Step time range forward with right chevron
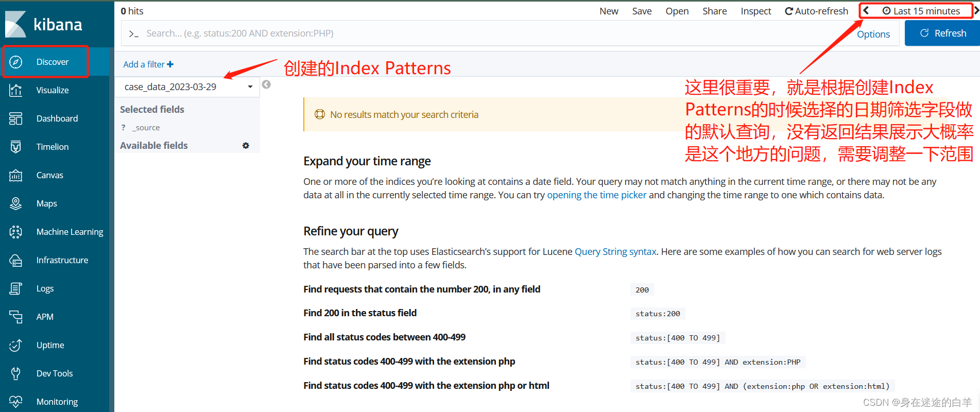The width and height of the screenshot is (980, 412). [x=976, y=11]
